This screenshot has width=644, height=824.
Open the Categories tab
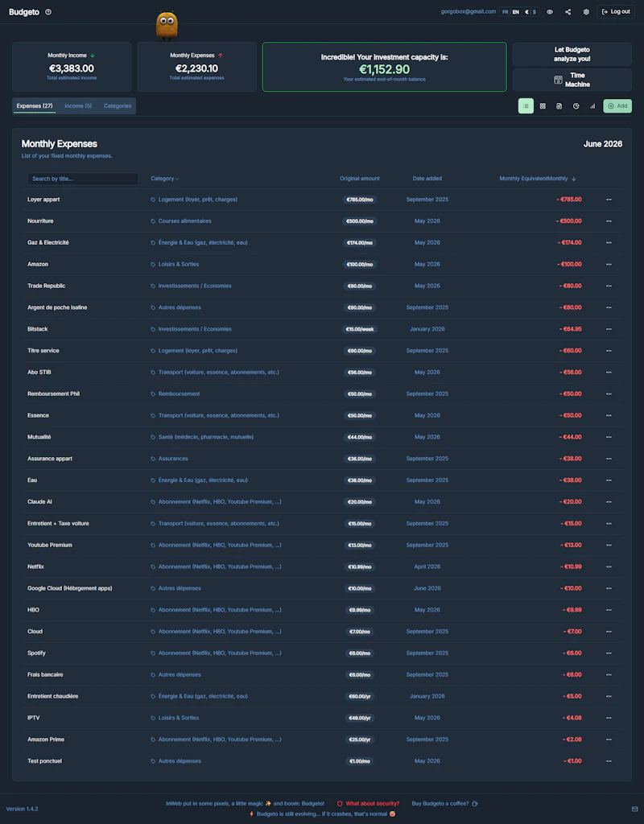118,106
